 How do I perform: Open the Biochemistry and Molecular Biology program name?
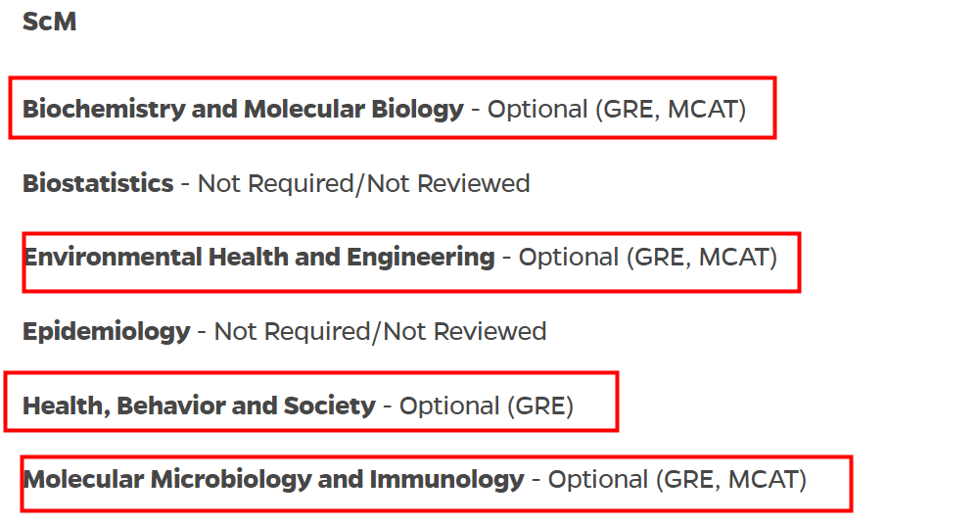click(243, 109)
